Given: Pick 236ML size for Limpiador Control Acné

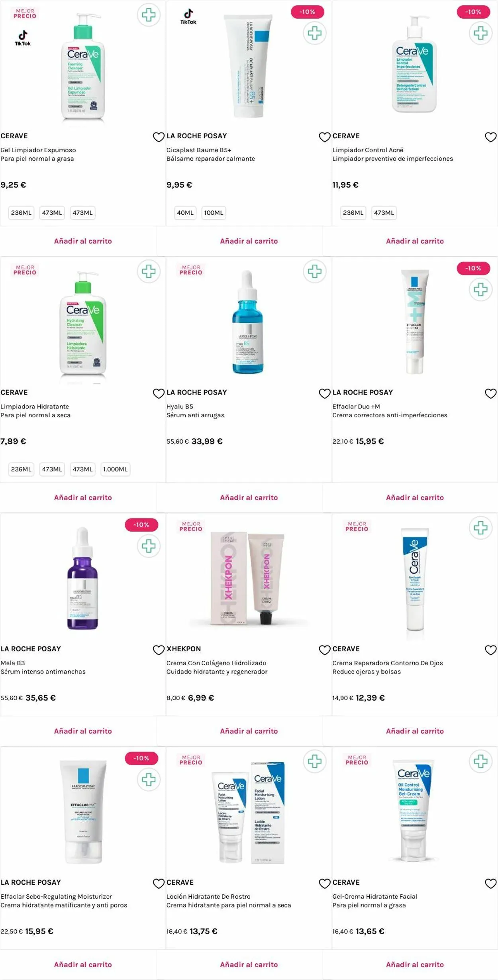Looking at the screenshot, I should tap(353, 213).
